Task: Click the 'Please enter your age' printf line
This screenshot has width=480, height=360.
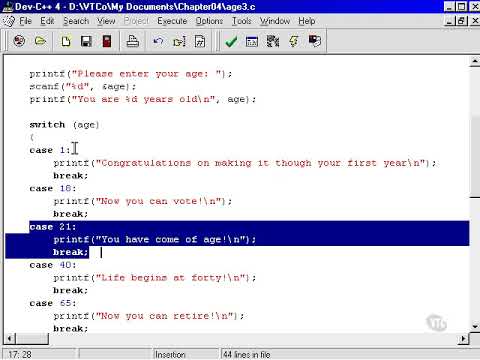Action: point(130,74)
